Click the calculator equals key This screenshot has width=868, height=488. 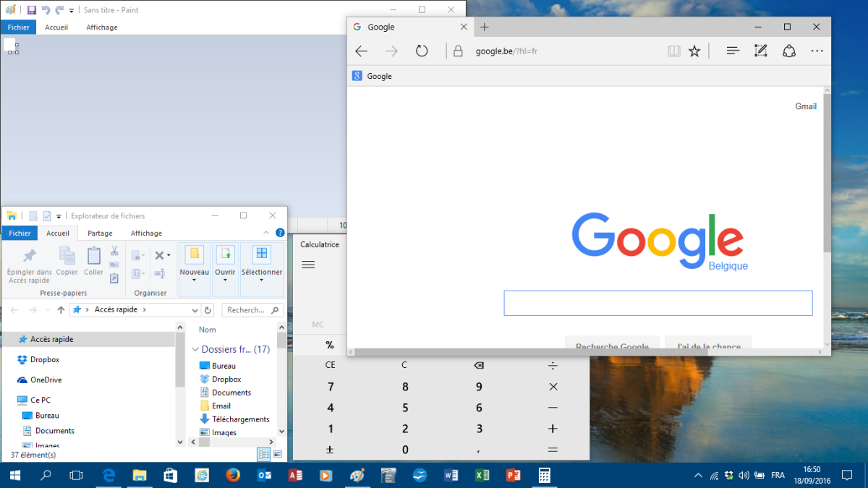553,450
